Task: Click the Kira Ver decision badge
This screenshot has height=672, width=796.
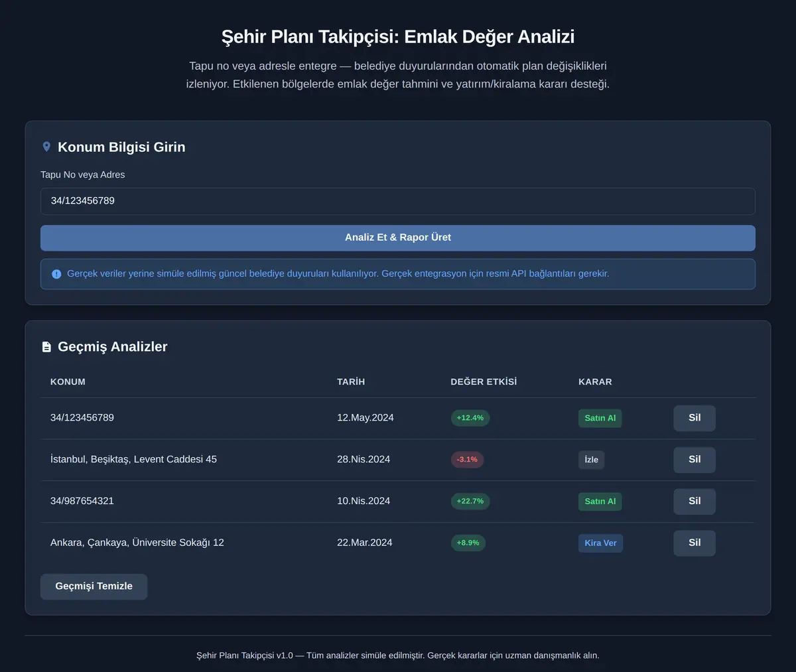Action: (x=600, y=543)
